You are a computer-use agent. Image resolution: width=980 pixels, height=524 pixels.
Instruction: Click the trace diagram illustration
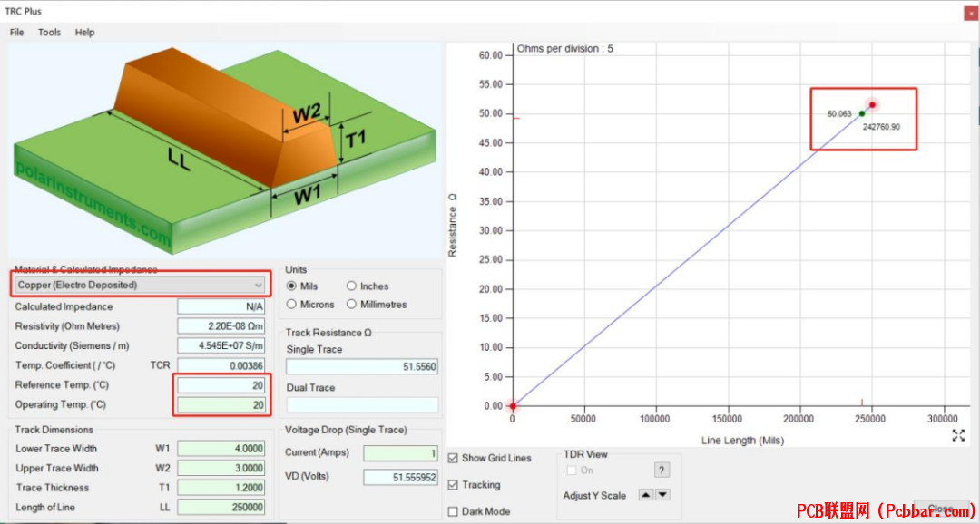(224, 150)
